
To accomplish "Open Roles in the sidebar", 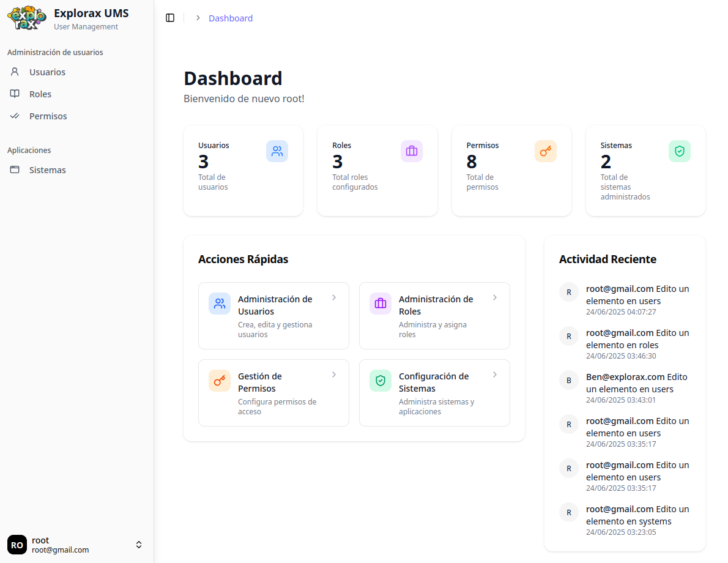I will click(40, 94).
